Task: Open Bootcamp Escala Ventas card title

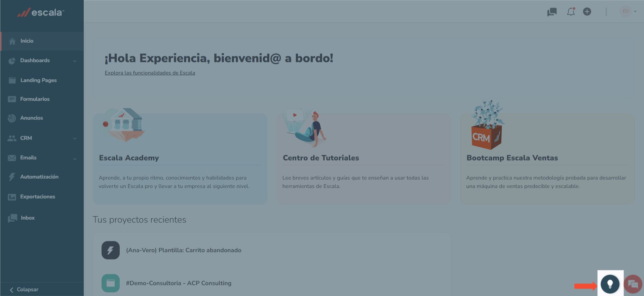Action: 512,158
